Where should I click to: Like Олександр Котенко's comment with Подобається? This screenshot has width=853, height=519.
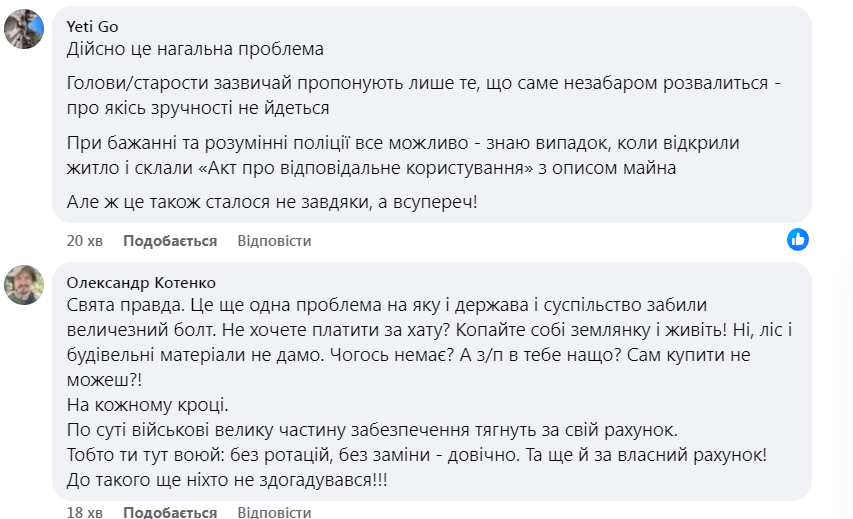tap(170, 512)
